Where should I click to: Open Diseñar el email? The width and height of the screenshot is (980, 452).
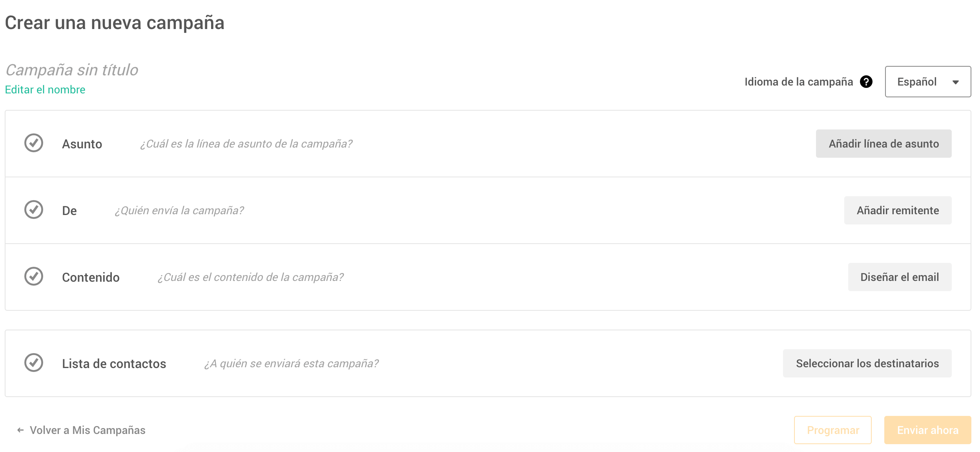pos(900,277)
